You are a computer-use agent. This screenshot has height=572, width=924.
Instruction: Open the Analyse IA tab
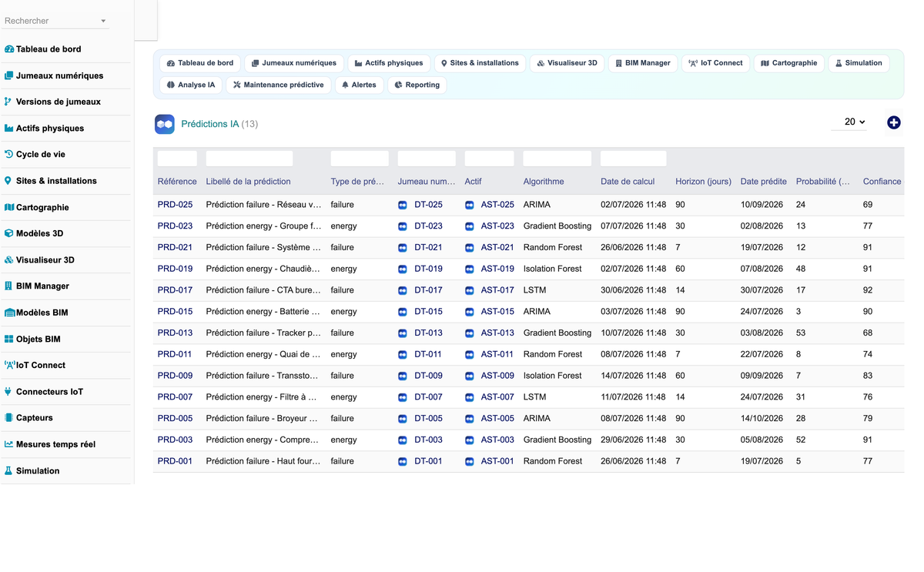[x=191, y=85]
